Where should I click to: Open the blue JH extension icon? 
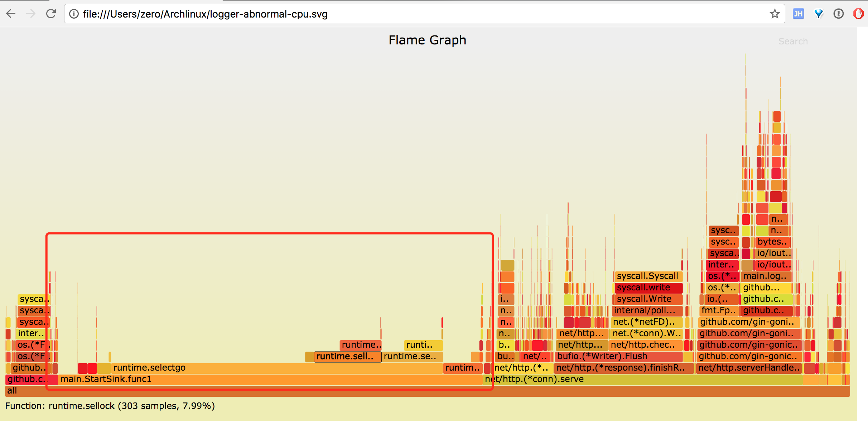click(798, 14)
